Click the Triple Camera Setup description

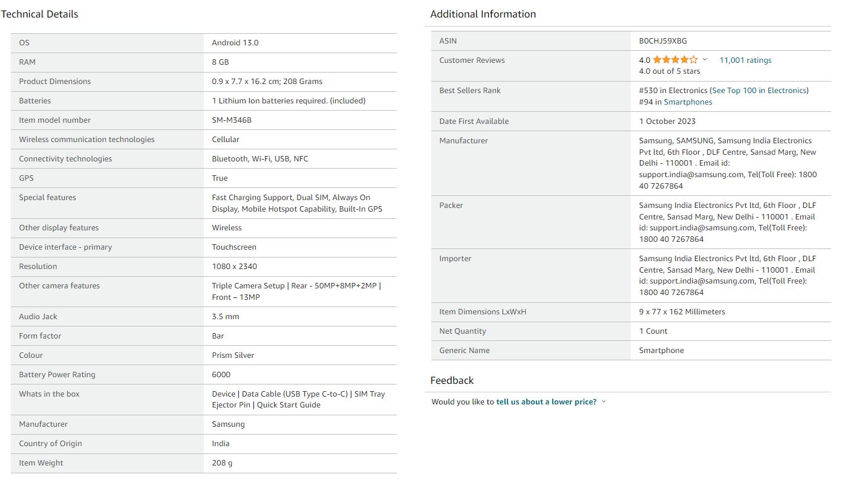click(296, 291)
